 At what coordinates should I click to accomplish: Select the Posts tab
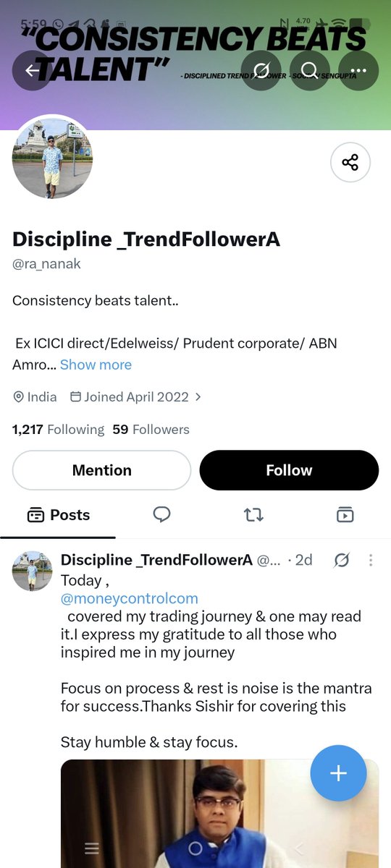[58, 515]
